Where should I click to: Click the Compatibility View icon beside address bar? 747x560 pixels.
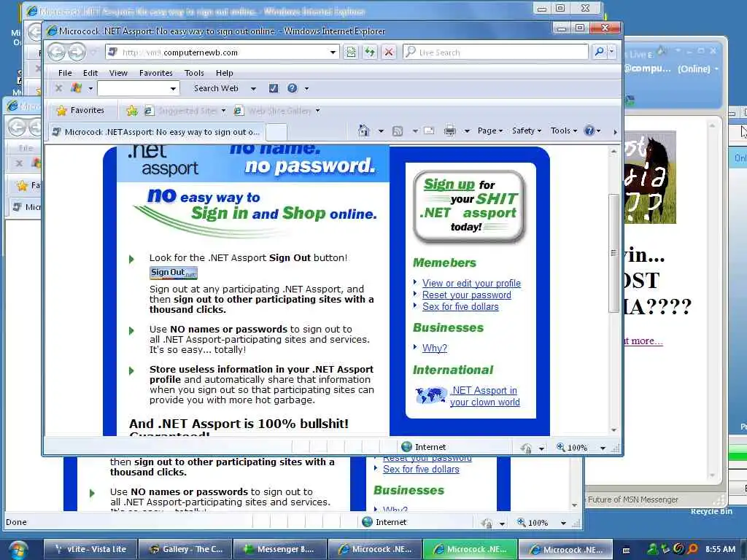point(351,52)
